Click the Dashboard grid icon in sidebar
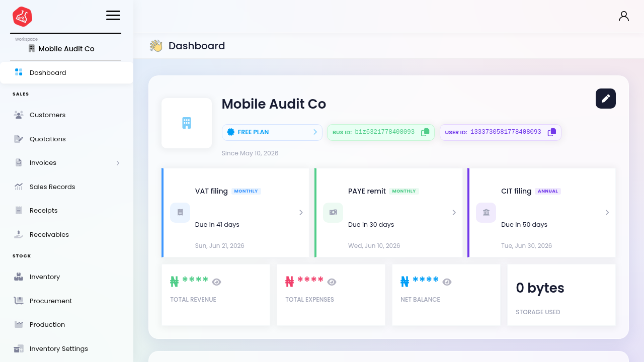The width and height of the screenshot is (644, 362). [19, 72]
